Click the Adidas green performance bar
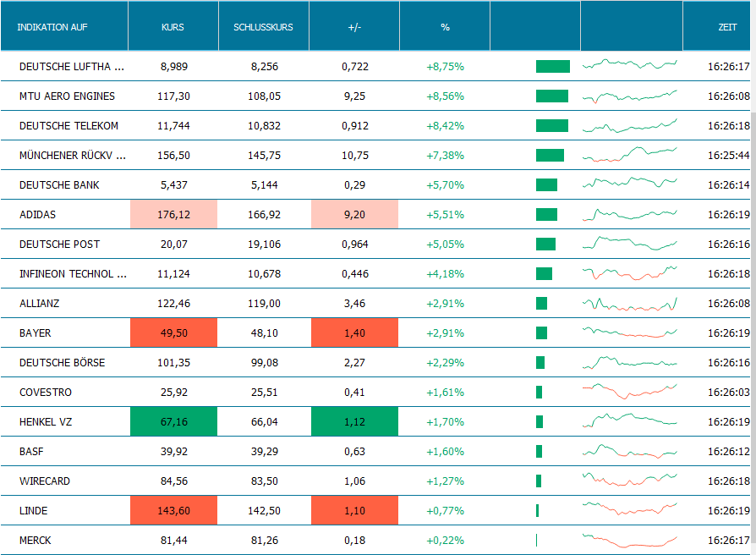The height and width of the screenshot is (555, 756). 546,215
